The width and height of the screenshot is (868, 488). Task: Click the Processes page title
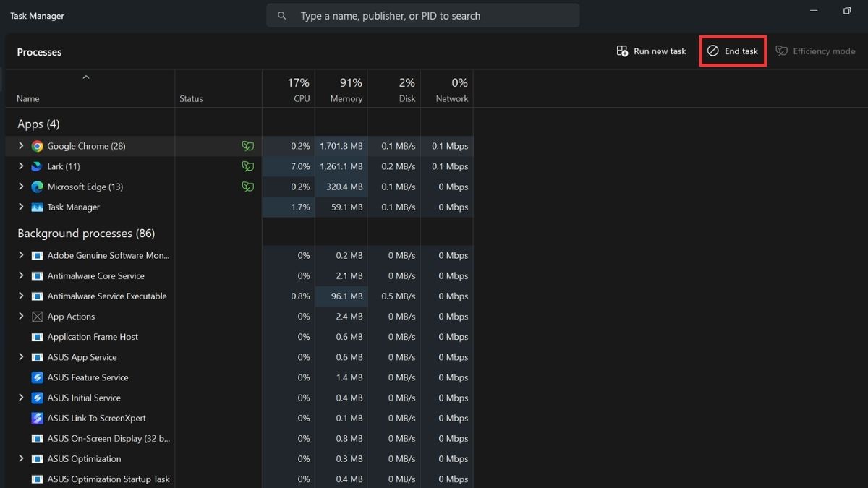[39, 52]
